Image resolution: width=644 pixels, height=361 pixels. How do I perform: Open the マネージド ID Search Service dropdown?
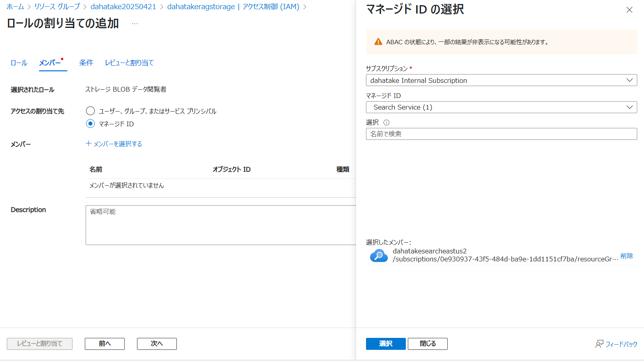tap(501, 107)
